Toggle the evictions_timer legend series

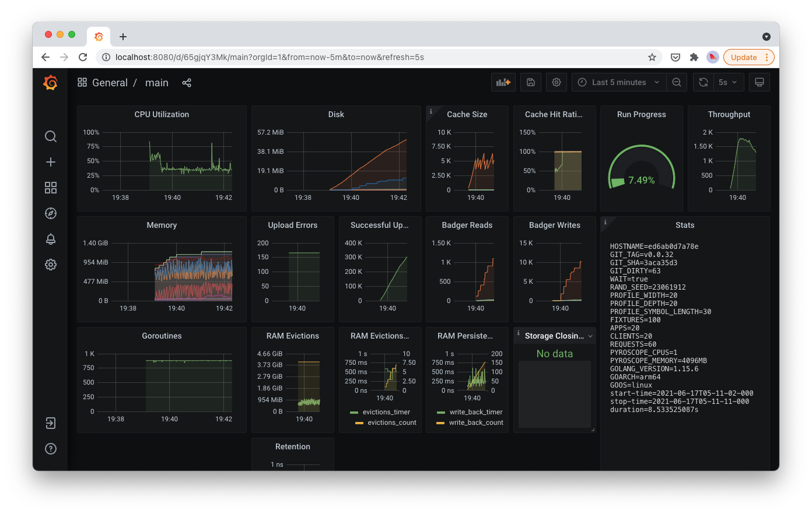pyautogui.click(x=386, y=412)
